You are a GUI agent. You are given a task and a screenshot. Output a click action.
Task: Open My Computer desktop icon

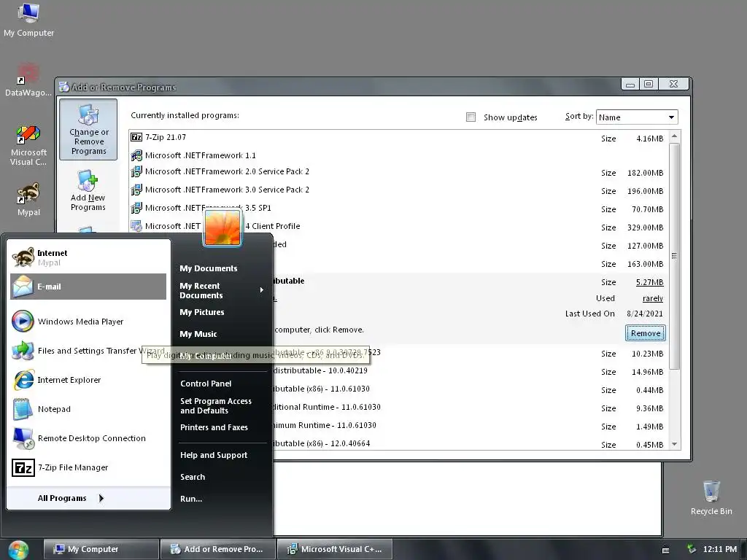pos(28,20)
